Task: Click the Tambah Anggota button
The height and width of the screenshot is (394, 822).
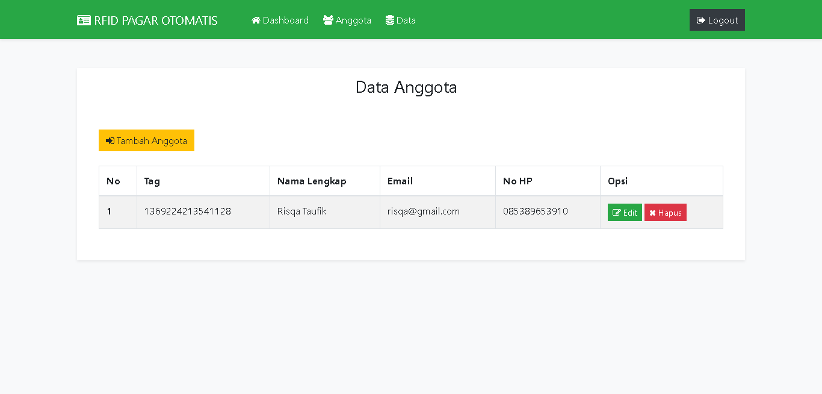Action: pyautogui.click(x=146, y=140)
